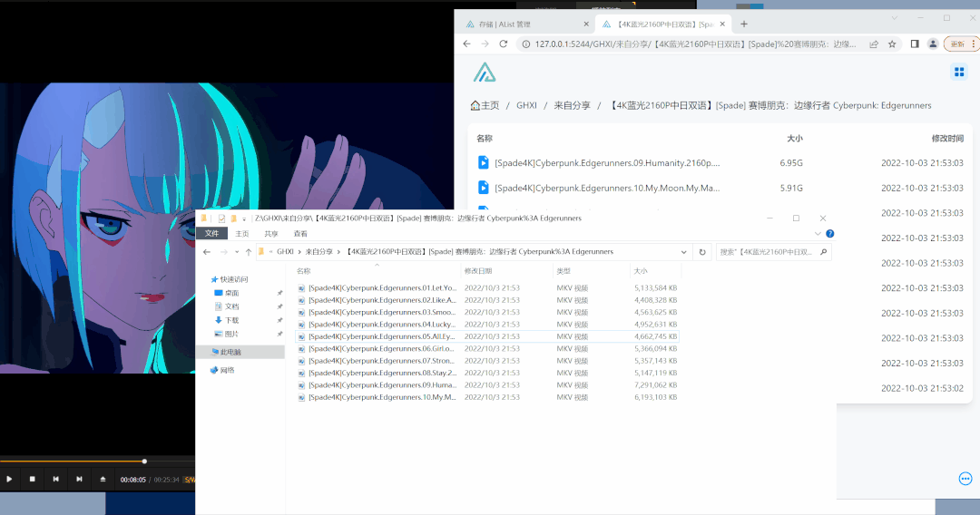Click GHXI in Explorer address path
The height and width of the screenshot is (515, 980).
click(285, 251)
